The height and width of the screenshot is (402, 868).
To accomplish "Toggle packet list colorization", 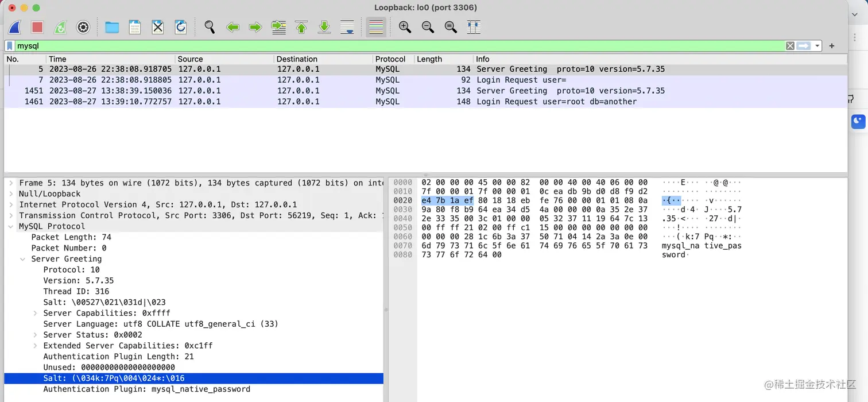I will coord(376,27).
